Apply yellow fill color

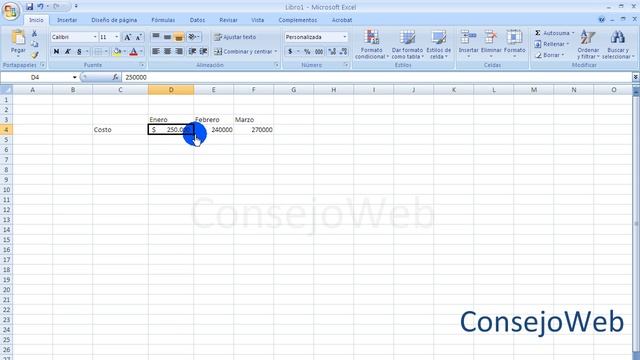coord(117,51)
